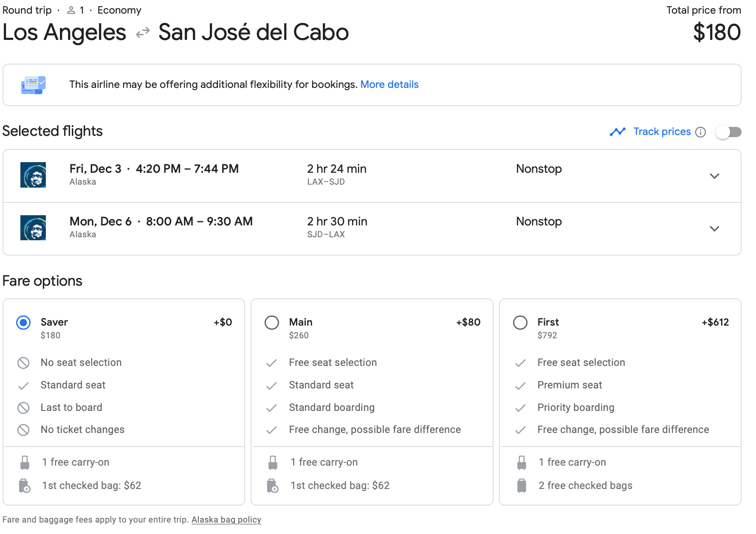Click First fare checked bags luggage icon
756x534 pixels.
pos(522,485)
